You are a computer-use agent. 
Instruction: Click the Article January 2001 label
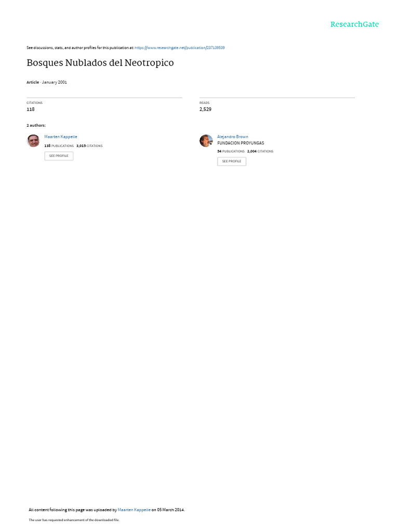coord(47,82)
